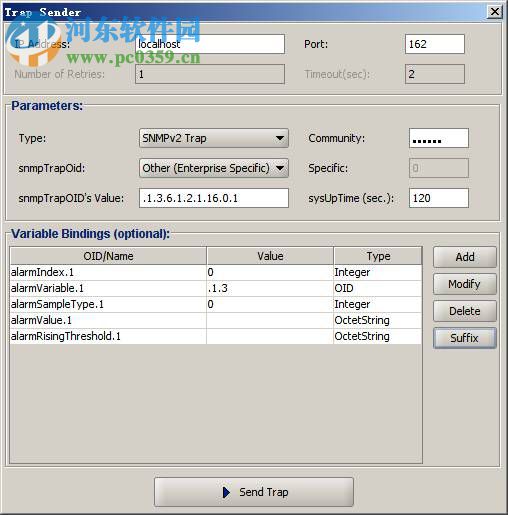Click the Integer type of alarmIndex.1
This screenshot has height=515, width=508.
(378, 272)
